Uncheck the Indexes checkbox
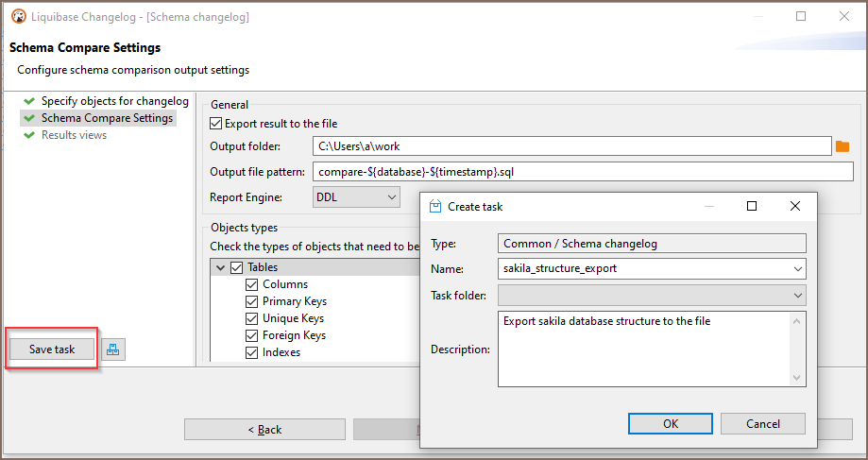Screen dimensions: 868x460 tap(252, 352)
